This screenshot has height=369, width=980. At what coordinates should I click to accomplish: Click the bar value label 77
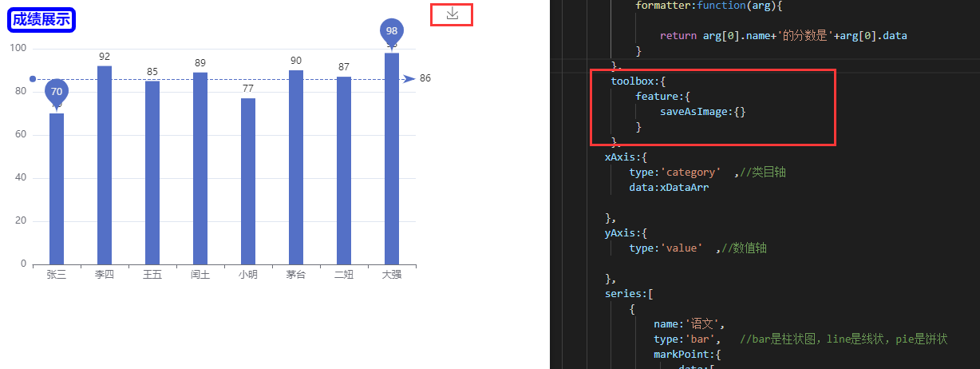tap(248, 89)
